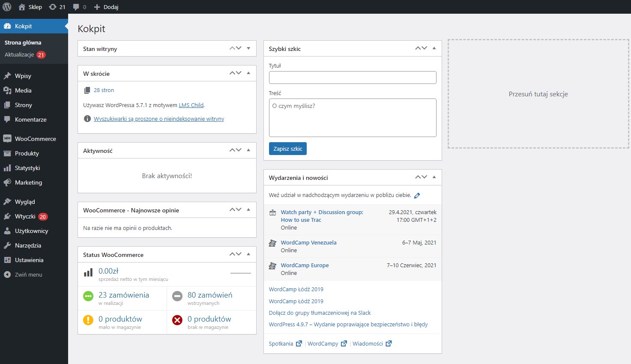Collapse the WooCommerce - Najnowsze opinie panel
This screenshot has width=631, height=364.
pyautogui.click(x=248, y=210)
